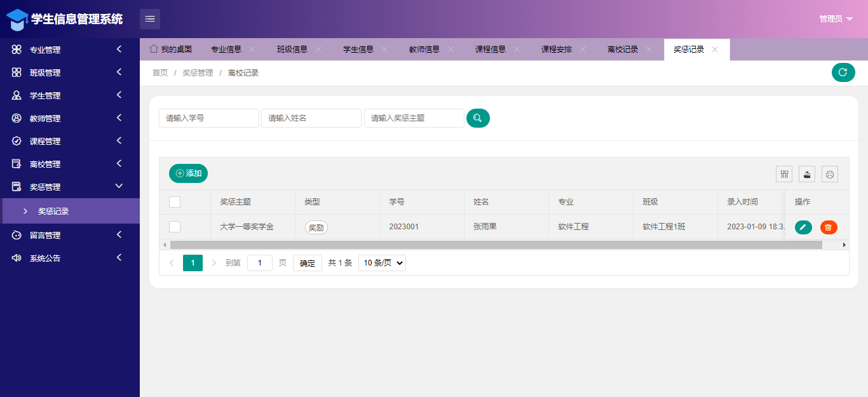
Task: Click the export table icon
Action: pyautogui.click(x=807, y=174)
